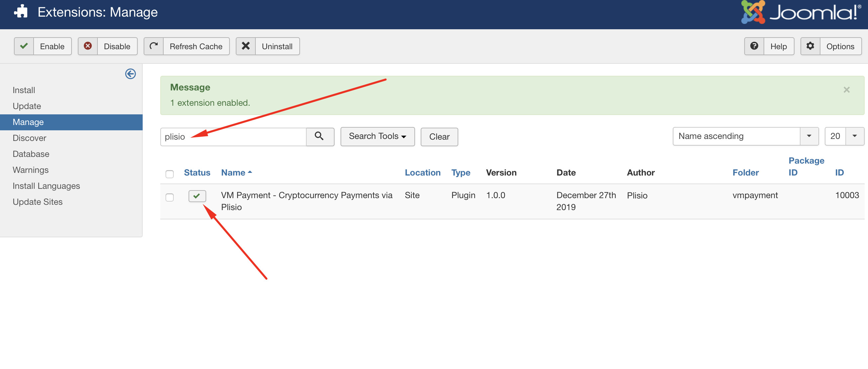868x369 pixels.
Task: Click the Uninstall X icon
Action: 246,46
